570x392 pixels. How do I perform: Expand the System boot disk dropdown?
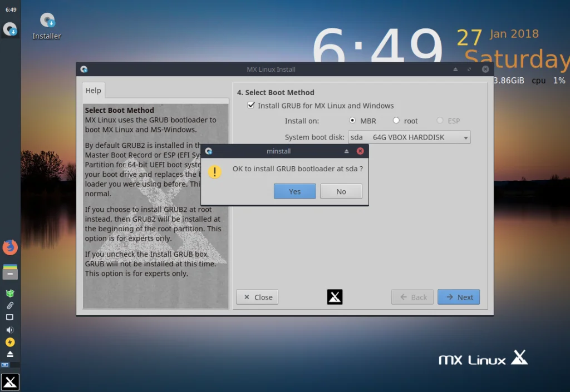[409, 137]
